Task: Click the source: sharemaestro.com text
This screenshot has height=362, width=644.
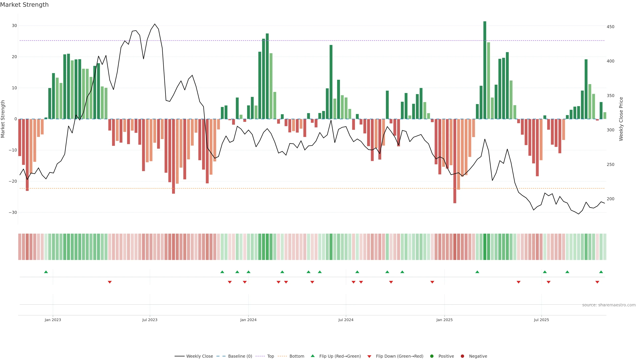Action: (609, 305)
